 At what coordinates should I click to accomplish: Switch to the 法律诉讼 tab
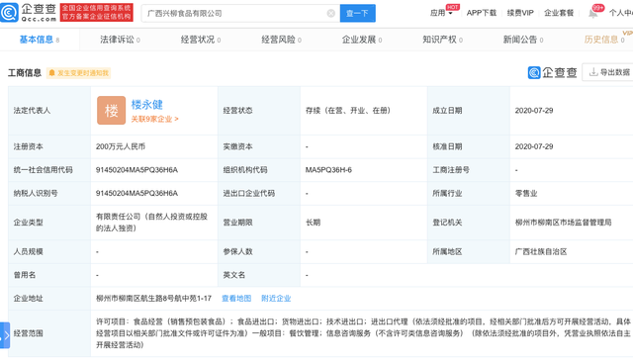[120, 40]
